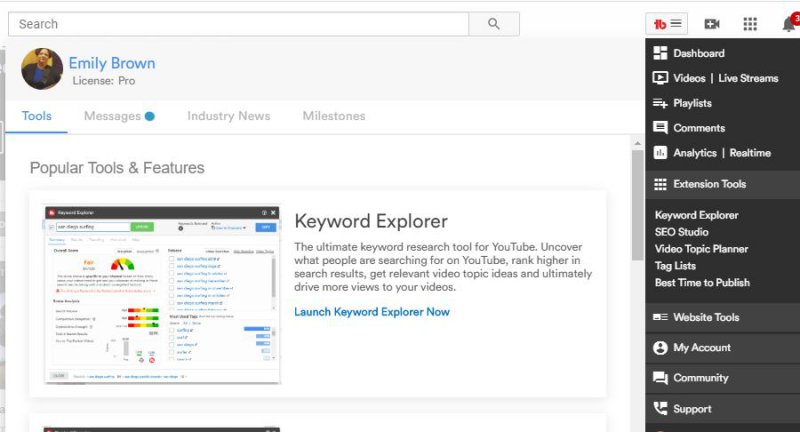Open SEO Studio from Extension Tools

pos(682,232)
